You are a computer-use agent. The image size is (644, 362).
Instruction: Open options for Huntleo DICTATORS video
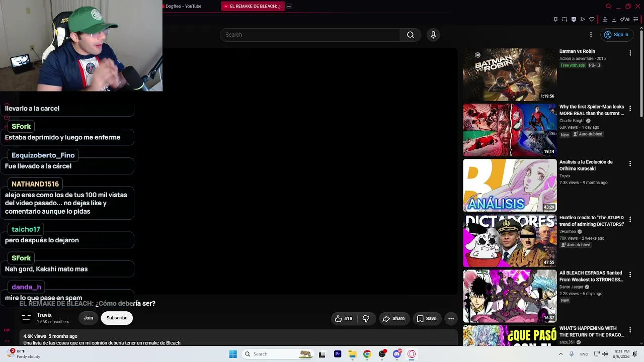pyautogui.click(x=630, y=219)
